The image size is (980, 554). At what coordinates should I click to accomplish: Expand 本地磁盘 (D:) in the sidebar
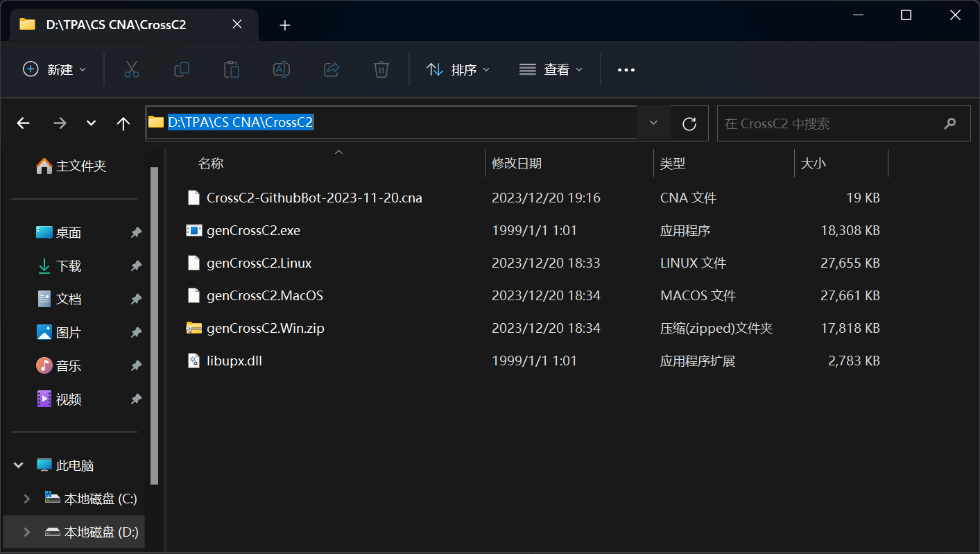26,531
